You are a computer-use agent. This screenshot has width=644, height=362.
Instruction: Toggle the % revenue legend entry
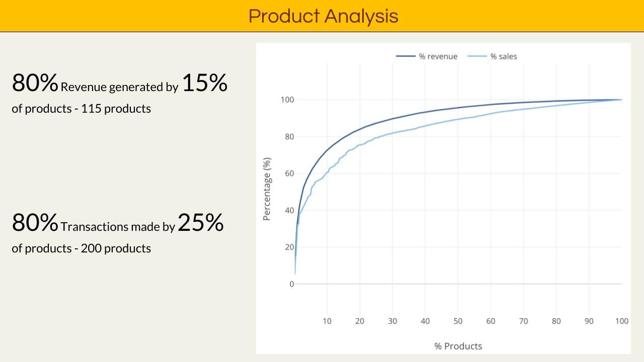[427, 56]
